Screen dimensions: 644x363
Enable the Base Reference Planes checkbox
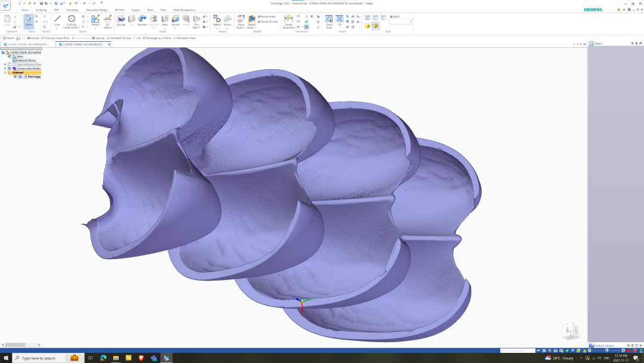click(10, 64)
